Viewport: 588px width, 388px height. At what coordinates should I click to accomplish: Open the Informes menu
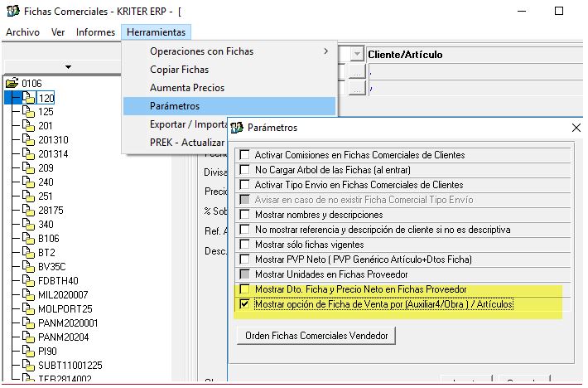tap(95, 32)
